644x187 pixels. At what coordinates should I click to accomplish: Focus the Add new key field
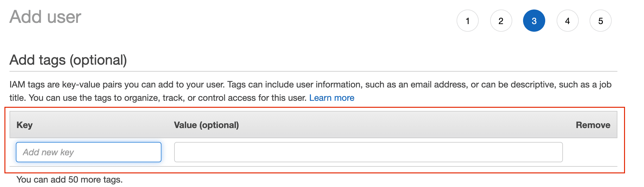pyautogui.click(x=89, y=152)
